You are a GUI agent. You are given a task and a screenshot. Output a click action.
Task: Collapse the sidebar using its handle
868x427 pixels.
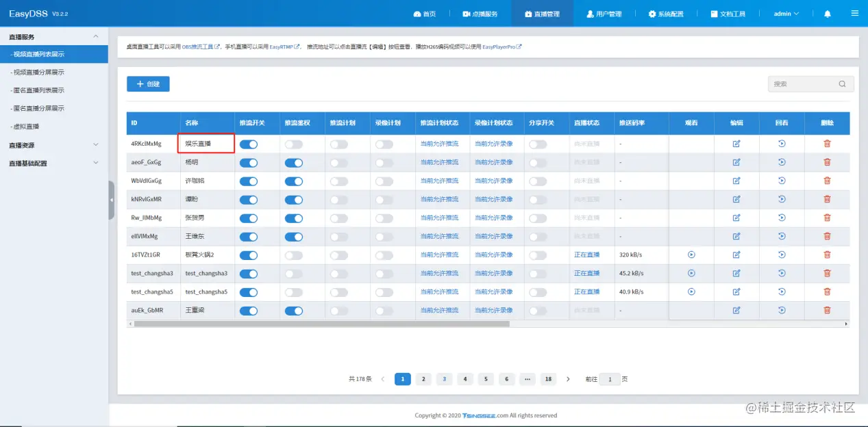pyautogui.click(x=112, y=200)
